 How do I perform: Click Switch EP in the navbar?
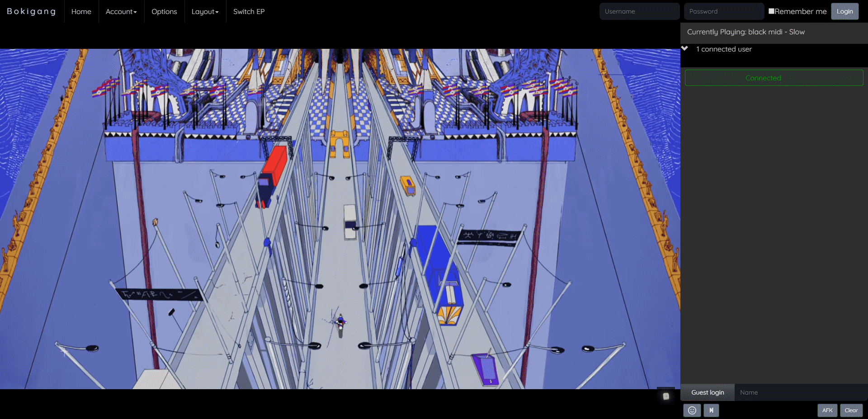click(248, 12)
